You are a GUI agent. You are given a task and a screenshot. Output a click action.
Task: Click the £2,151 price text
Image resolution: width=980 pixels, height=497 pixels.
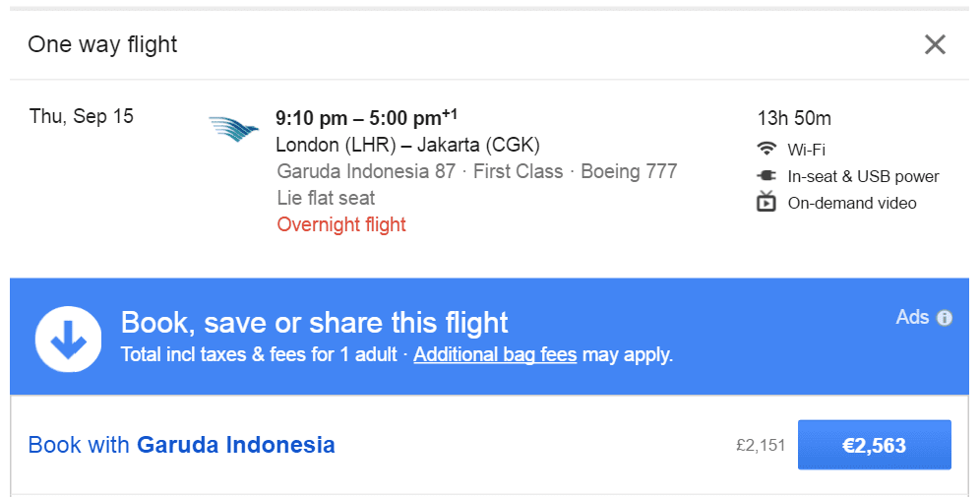click(761, 445)
